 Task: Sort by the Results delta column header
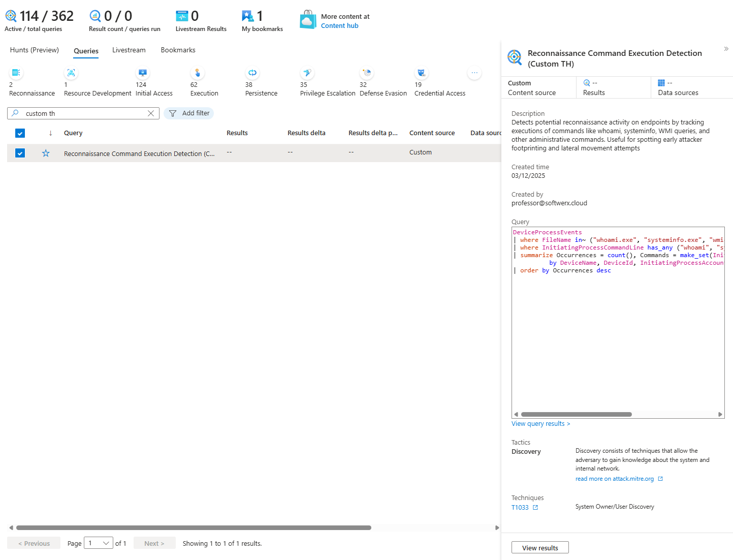click(x=306, y=133)
